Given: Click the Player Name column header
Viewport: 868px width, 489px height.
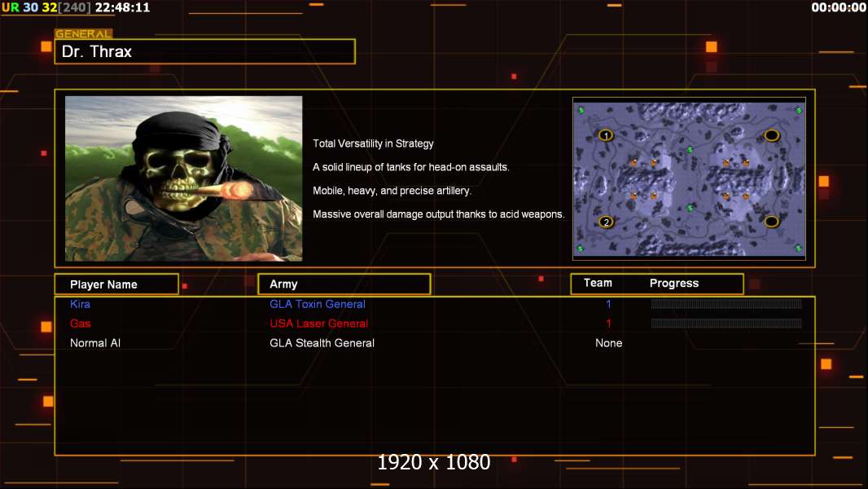Looking at the screenshot, I should [x=116, y=284].
